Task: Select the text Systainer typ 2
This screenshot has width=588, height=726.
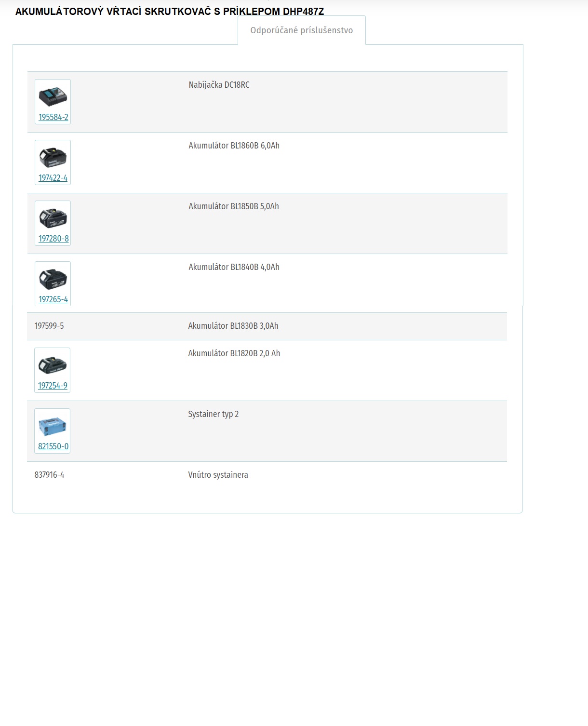Action: tap(214, 414)
